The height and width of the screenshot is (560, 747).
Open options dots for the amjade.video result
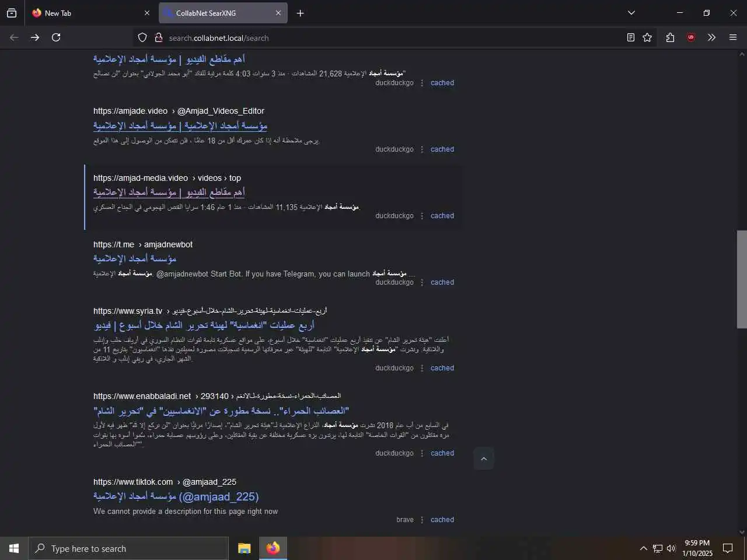tap(422, 149)
